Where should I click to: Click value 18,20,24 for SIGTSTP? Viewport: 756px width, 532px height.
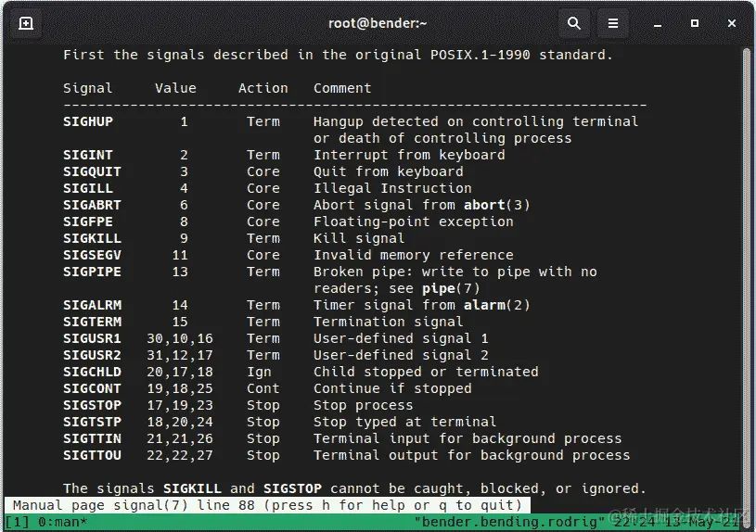coord(180,422)
